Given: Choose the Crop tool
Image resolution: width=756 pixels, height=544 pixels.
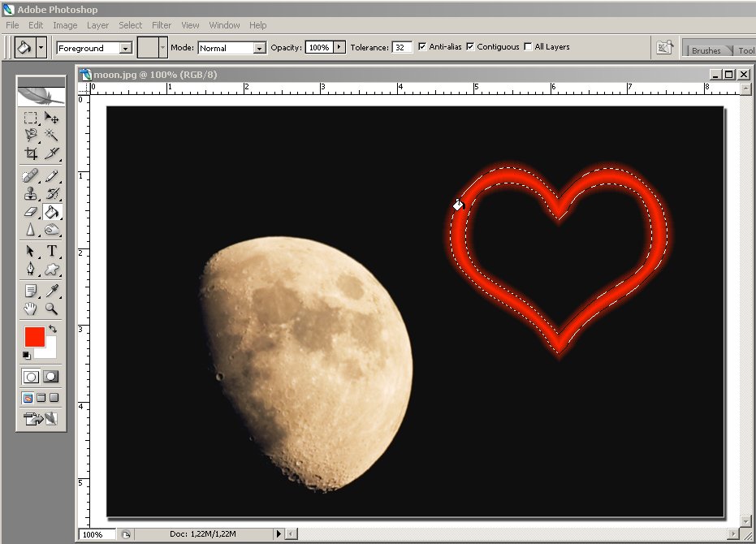Looking at the screenshot, I should click(x=31, y=153).
